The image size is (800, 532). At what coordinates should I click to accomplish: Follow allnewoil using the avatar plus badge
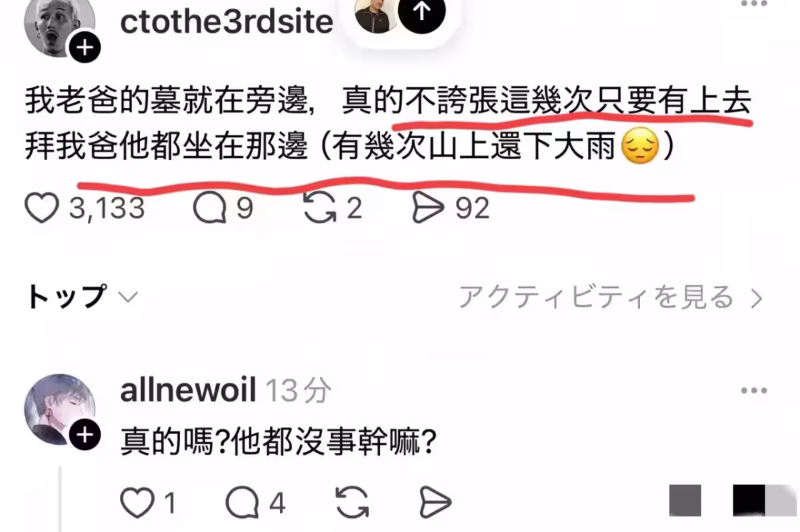[x=85, y=435]
